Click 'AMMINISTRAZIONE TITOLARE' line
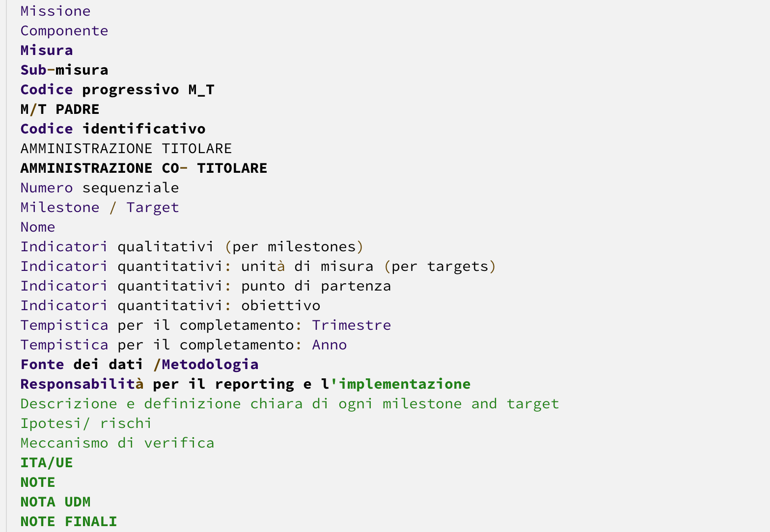 126,148
